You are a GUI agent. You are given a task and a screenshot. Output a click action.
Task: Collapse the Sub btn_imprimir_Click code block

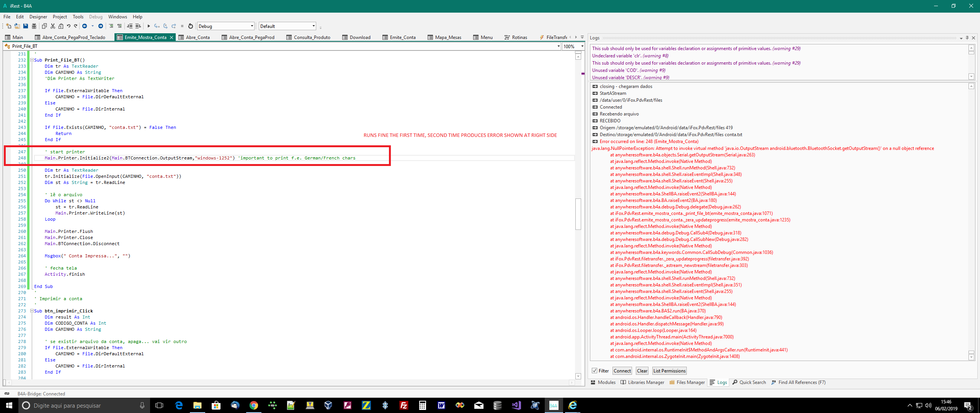32,311
